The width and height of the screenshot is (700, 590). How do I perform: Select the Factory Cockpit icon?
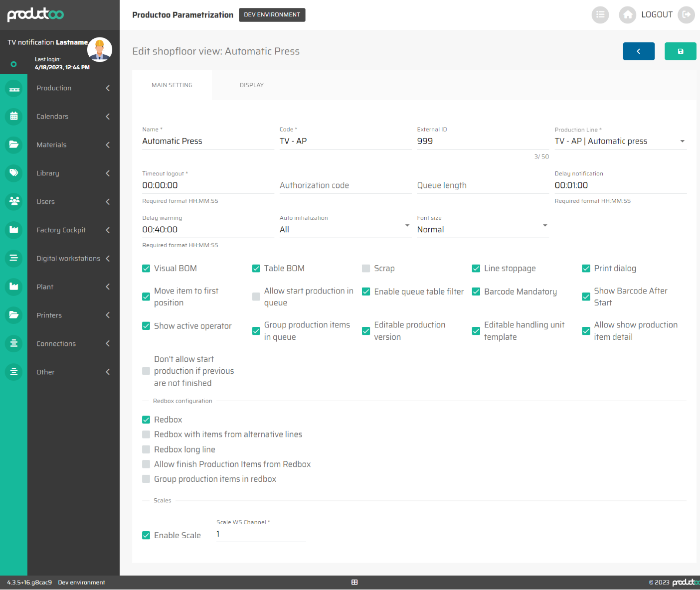pyautogui.click(x=14, y=230)
